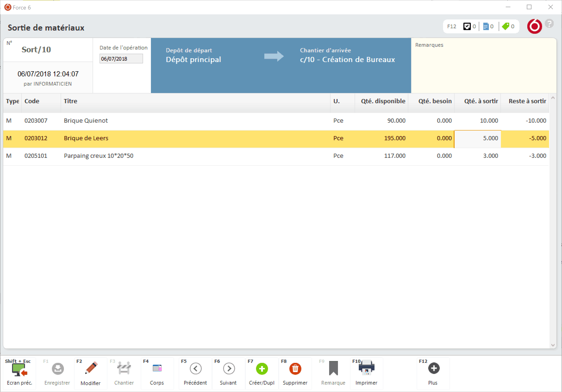Click the Sort/10 document number
Image resolution: width=562 pixels, height=392 pixels.
click(x=36, y=50)
